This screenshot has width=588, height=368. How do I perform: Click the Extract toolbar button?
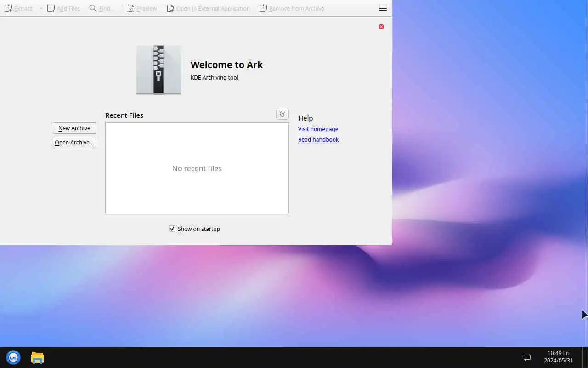(18, 8)
